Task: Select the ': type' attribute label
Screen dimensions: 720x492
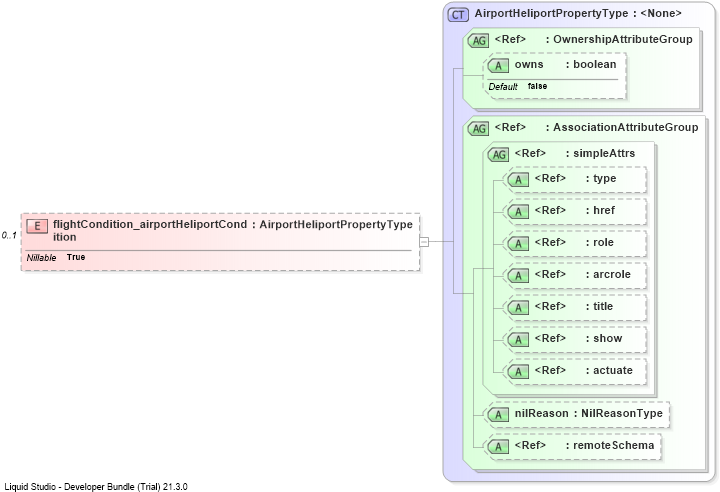Action: [x=601, y=178]
